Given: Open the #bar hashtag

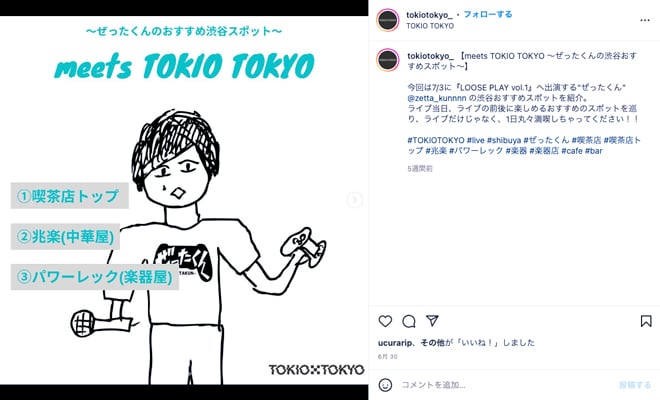Looking at the screenshot, I should [x=594, y=151].
